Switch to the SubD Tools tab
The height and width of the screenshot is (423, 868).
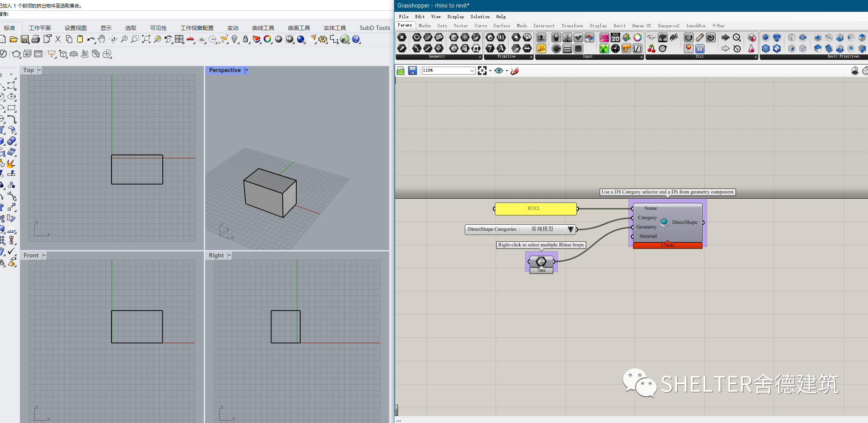coord(375,28)
